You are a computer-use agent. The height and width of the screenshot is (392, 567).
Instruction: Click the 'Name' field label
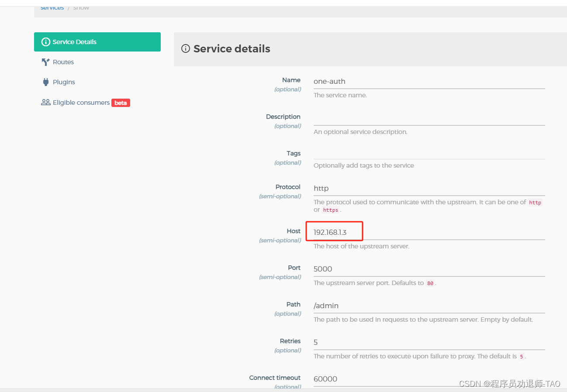pos(291,80)
